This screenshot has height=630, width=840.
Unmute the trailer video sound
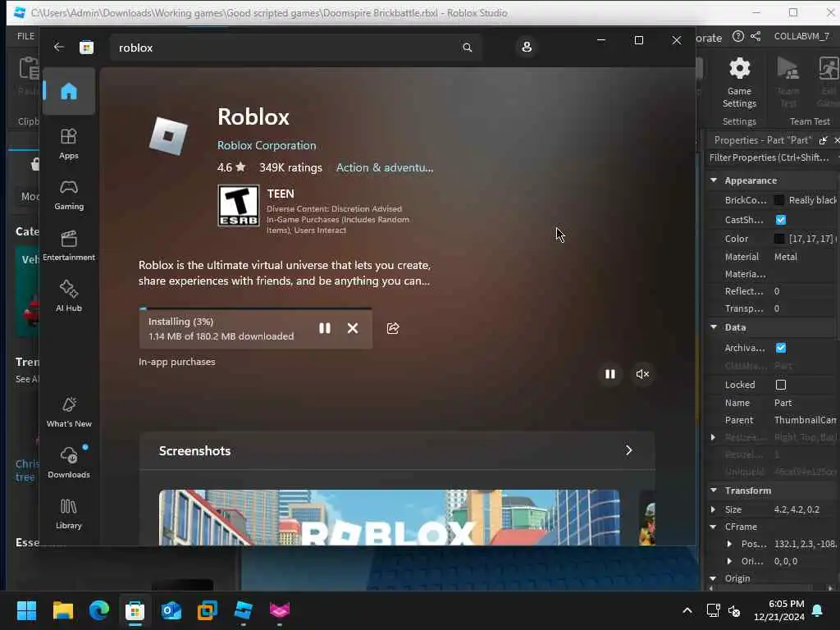tap(642, 374)
